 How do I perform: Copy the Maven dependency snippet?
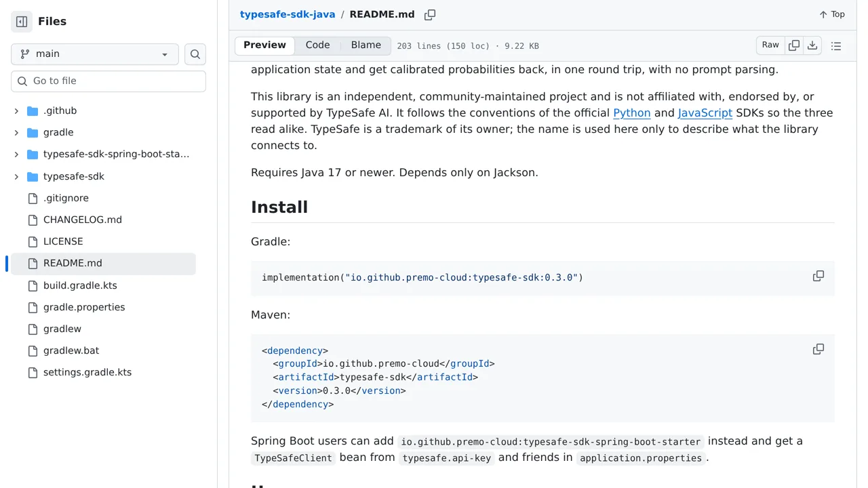(x=818, y=349)
